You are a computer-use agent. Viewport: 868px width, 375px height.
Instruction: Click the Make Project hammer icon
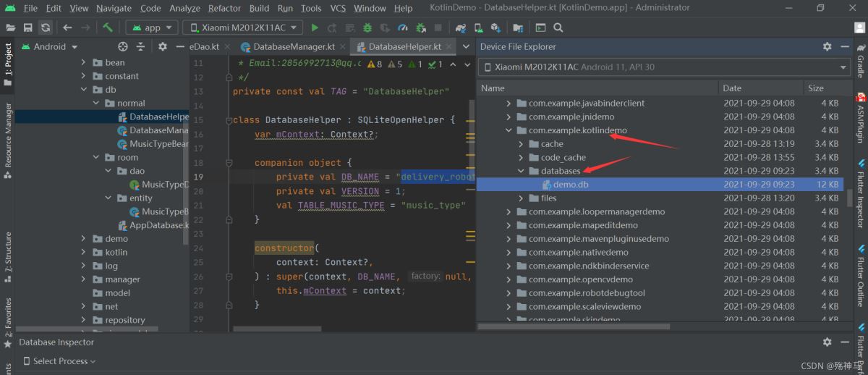[x=108, y=28]
